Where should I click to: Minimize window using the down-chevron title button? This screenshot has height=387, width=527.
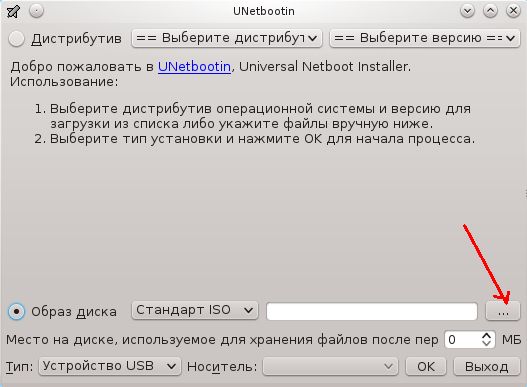coord(467,11)
